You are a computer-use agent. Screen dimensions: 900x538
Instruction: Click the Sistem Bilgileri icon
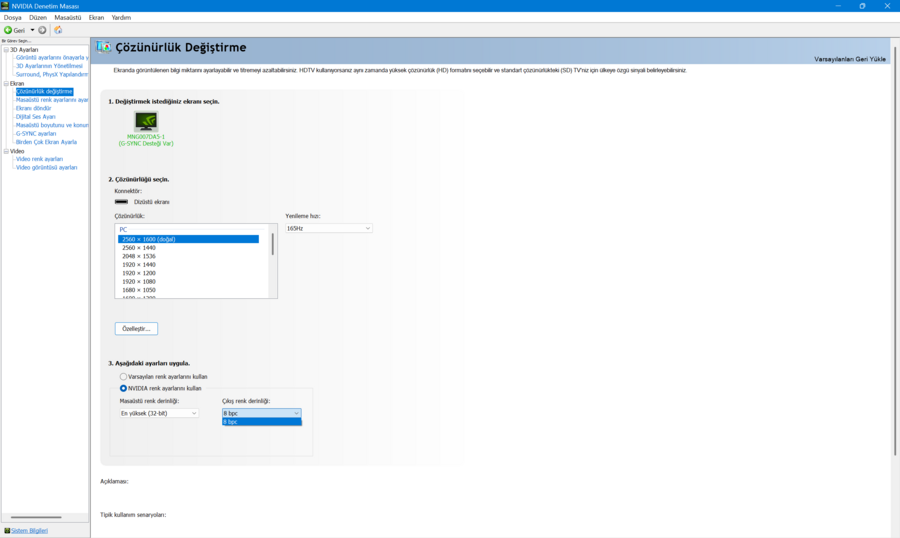(x=7, y=531)
